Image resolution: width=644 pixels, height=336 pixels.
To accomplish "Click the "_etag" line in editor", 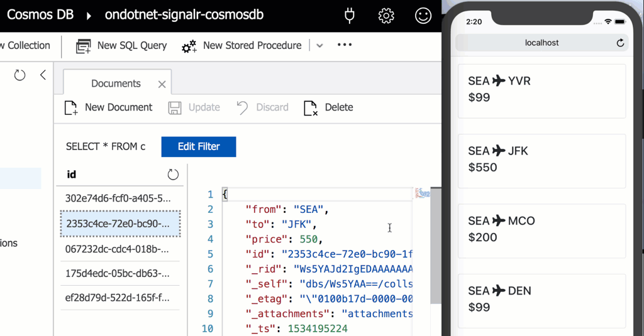I will click(x=329, y=299).
